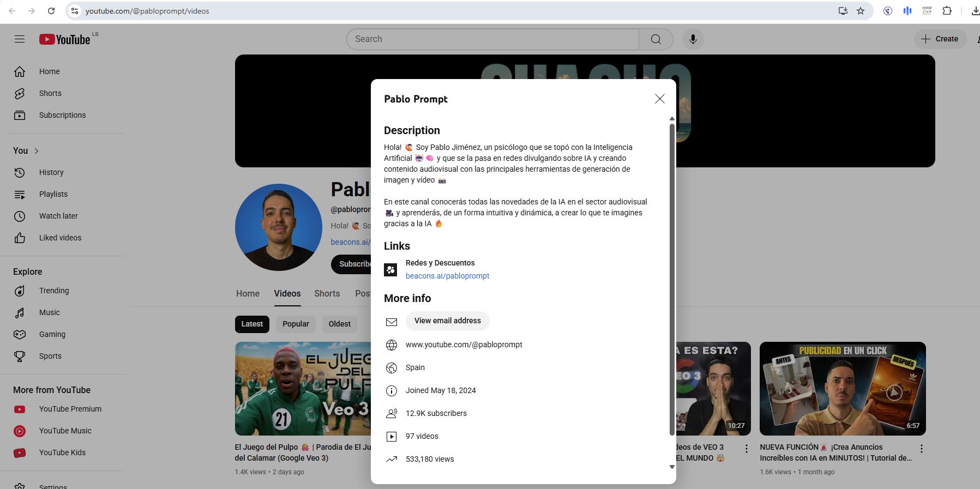Click www.youtube.com/@pabloprompt channel URL
980x489 pixels.
pyautogui.click(x=464, y=345)
